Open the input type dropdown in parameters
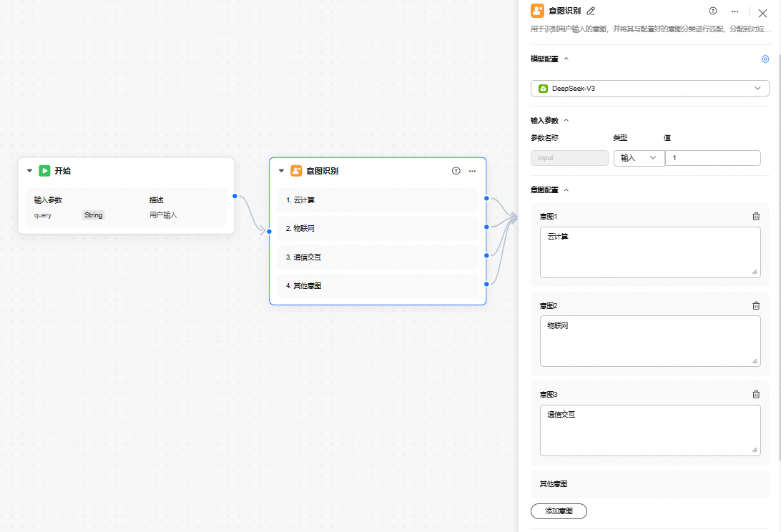The width and height of the screenshot is (781, 532). [639, 158]
